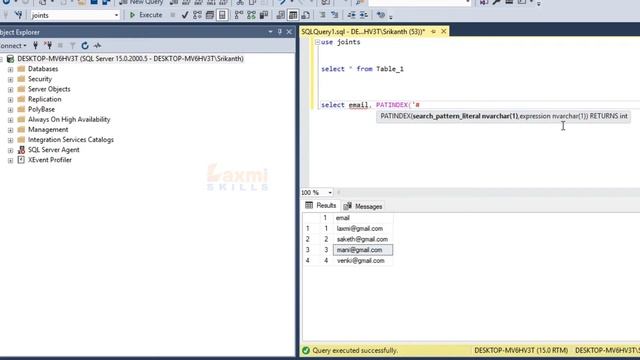The image size is (640, 360).
Task: Collapse the 'use joints' code outline
Action: click(x=317, y=42)
